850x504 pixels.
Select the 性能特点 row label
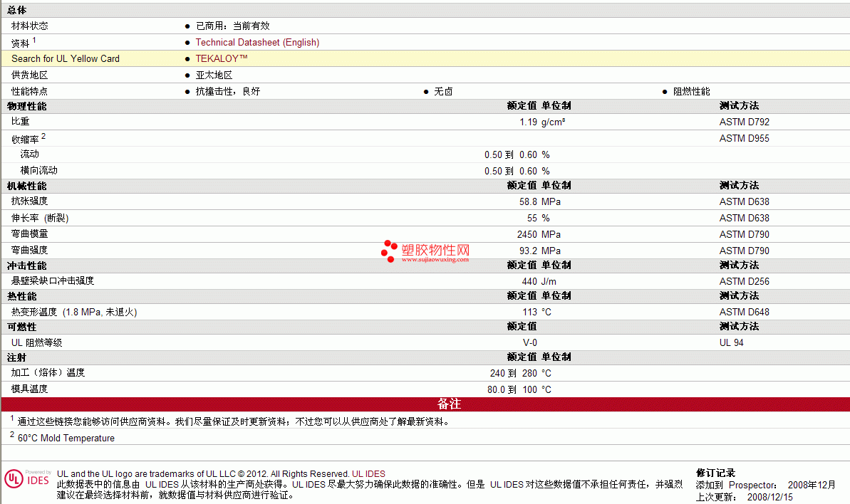(30, 91)
